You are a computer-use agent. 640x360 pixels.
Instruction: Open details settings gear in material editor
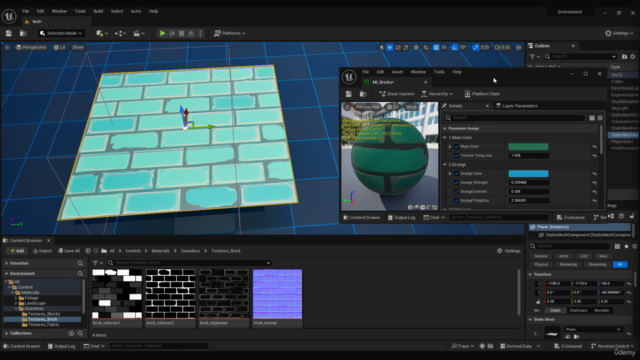[600, 118]
